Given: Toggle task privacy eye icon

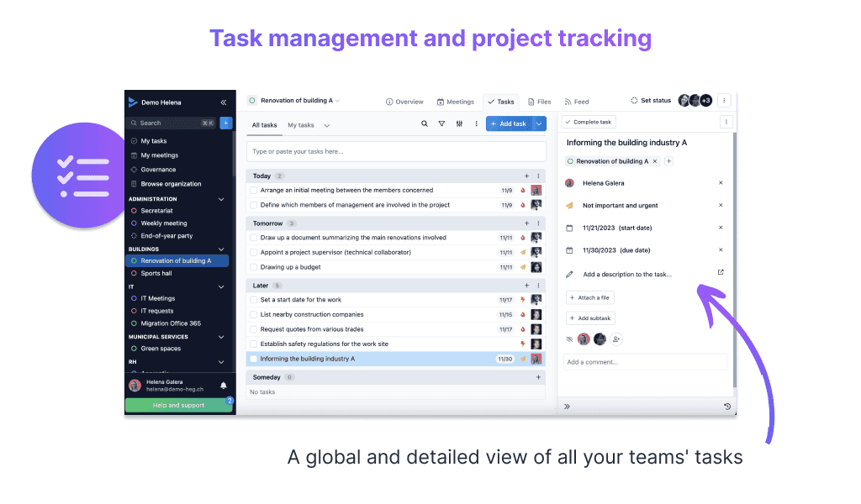Looking at the screenshot, I should click(x=569, y=339).
